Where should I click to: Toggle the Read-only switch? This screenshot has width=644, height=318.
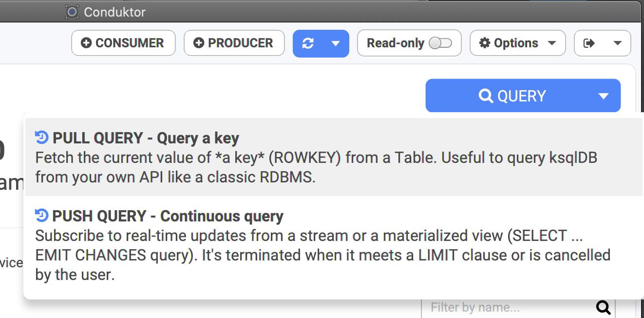(440, 43)
